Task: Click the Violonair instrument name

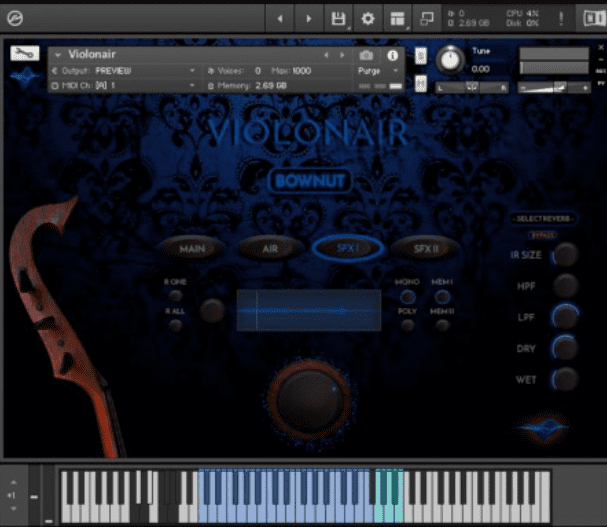Action: point(92,54)
